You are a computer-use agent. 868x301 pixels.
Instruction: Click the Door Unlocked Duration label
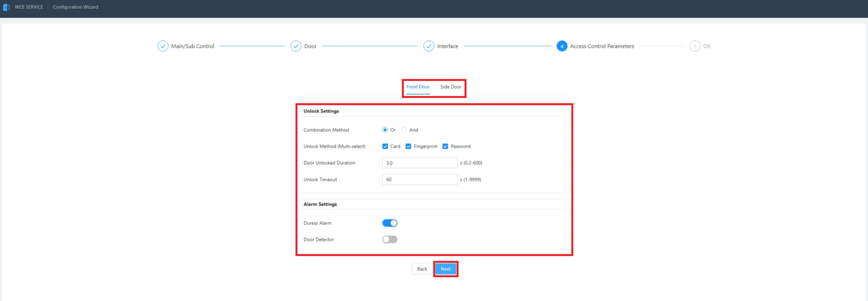coord(329,163)
